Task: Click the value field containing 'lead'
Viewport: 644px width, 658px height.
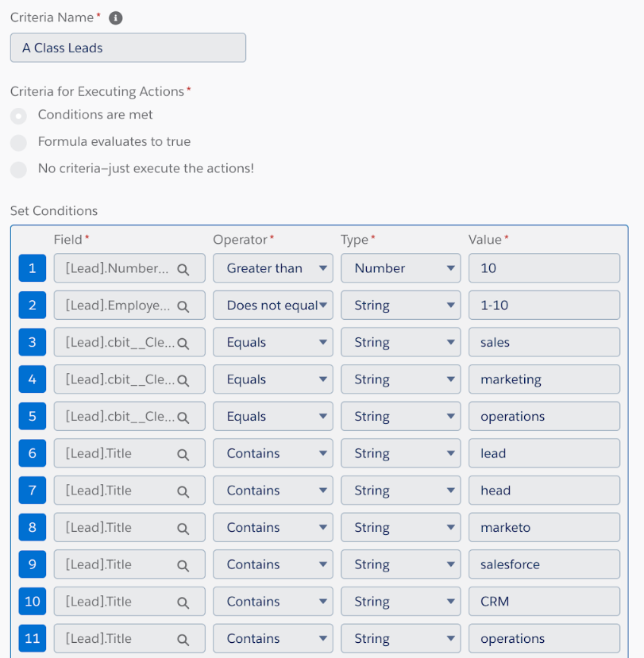Action: (544, 452)
